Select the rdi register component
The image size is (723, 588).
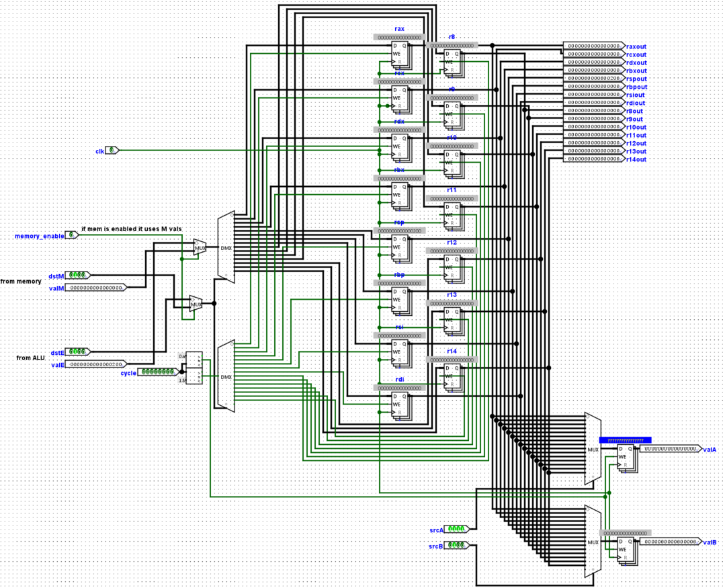[x=400, y=406]
